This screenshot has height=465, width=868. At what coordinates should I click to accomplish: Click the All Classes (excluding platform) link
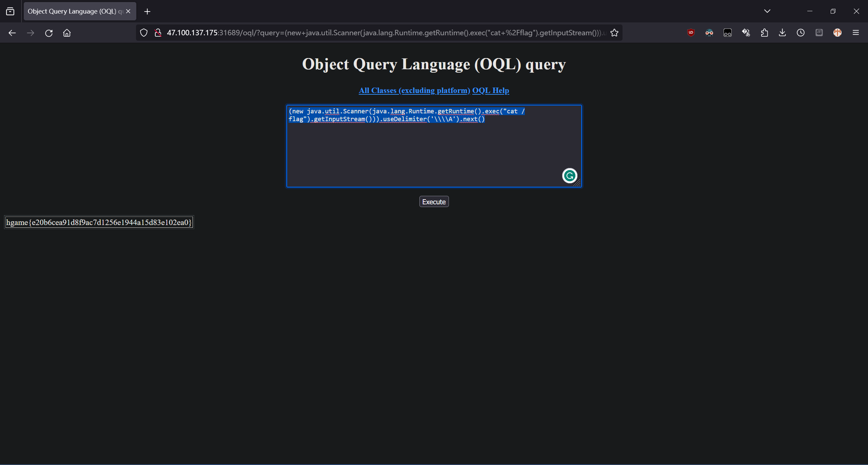pos(414,91)
